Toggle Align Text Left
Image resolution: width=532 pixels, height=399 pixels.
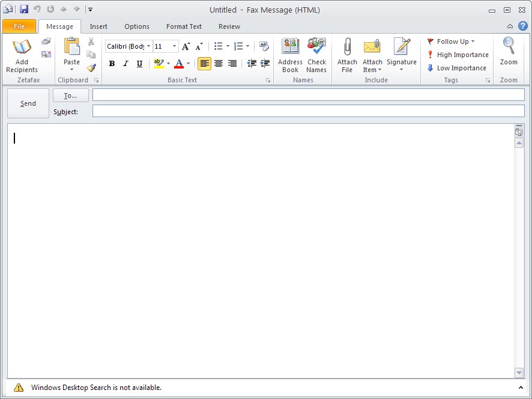(x=204, y=64)
